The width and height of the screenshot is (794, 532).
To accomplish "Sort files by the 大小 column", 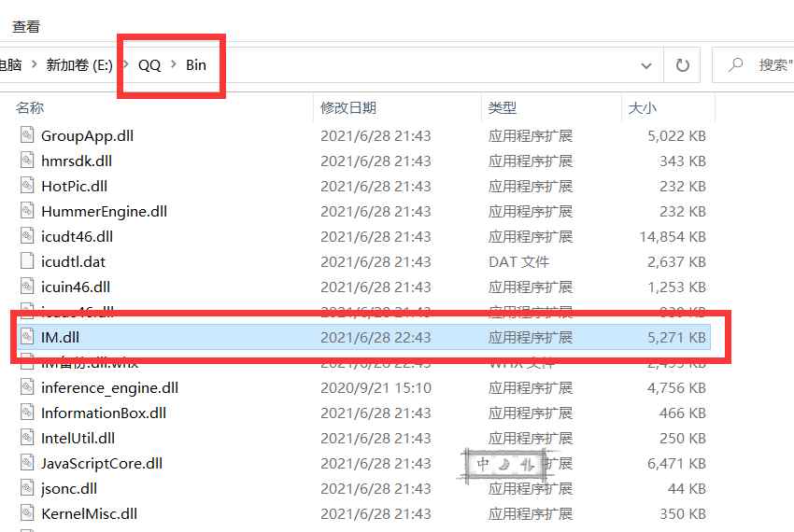I will point(642,108).
